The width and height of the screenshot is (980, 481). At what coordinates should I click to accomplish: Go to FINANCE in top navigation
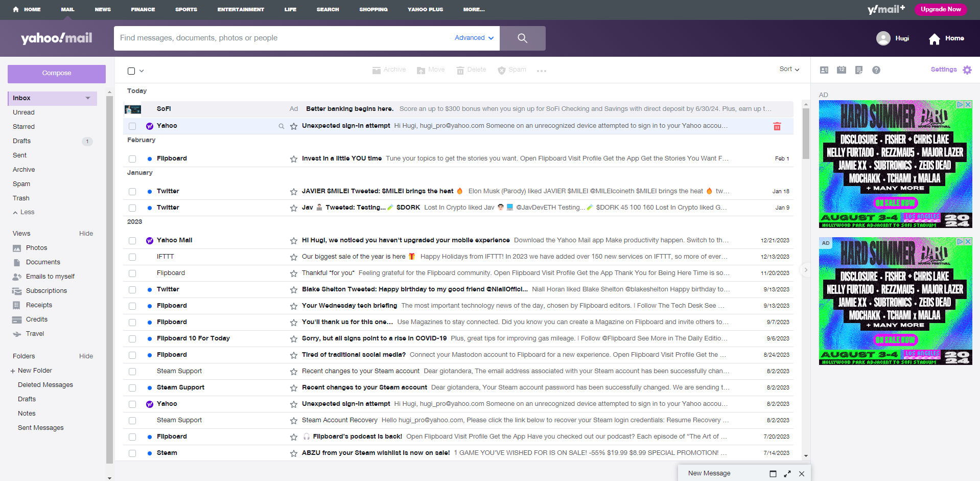[143, 9]
